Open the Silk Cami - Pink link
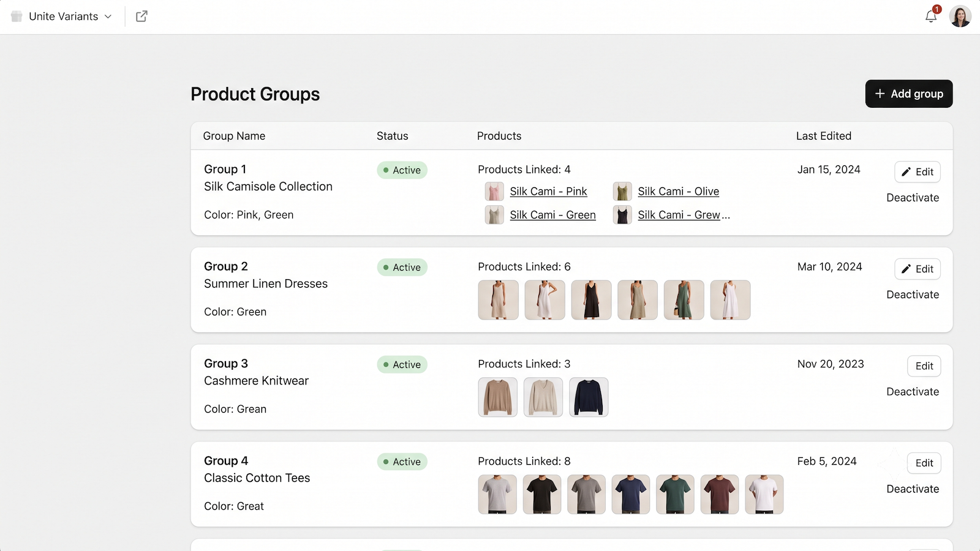This screenshot has width=980, height=551. [x=548, y=192]
